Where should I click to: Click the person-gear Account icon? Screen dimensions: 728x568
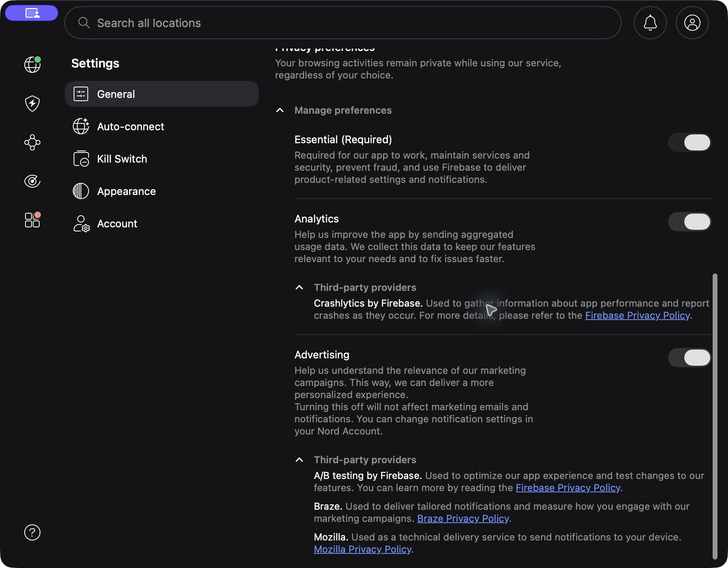81,223
